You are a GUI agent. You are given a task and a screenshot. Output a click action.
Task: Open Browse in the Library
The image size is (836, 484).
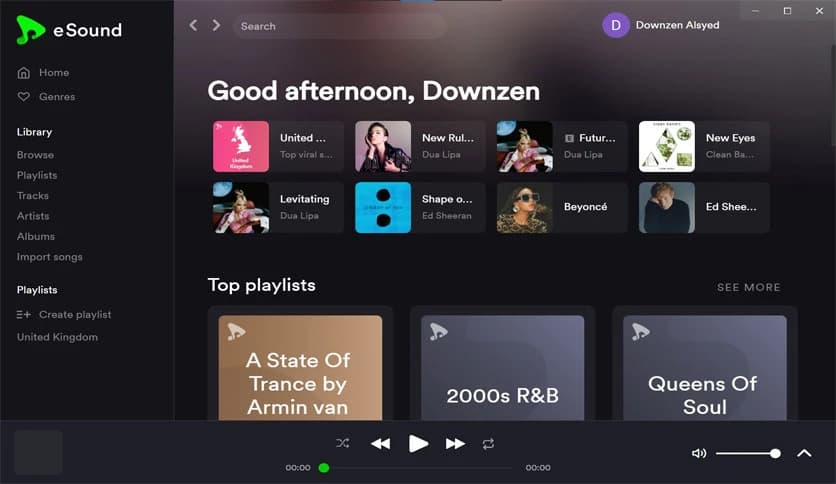(35, 155)
